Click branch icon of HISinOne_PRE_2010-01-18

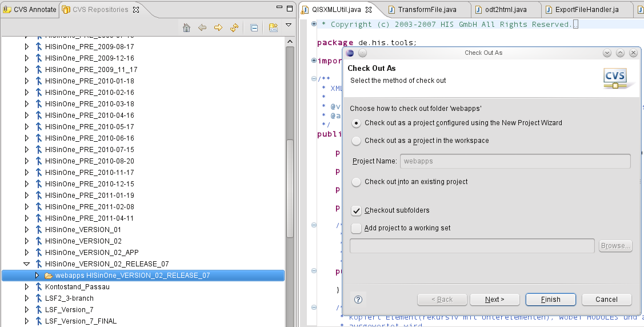pyautogui.click(x=39, y=81)
